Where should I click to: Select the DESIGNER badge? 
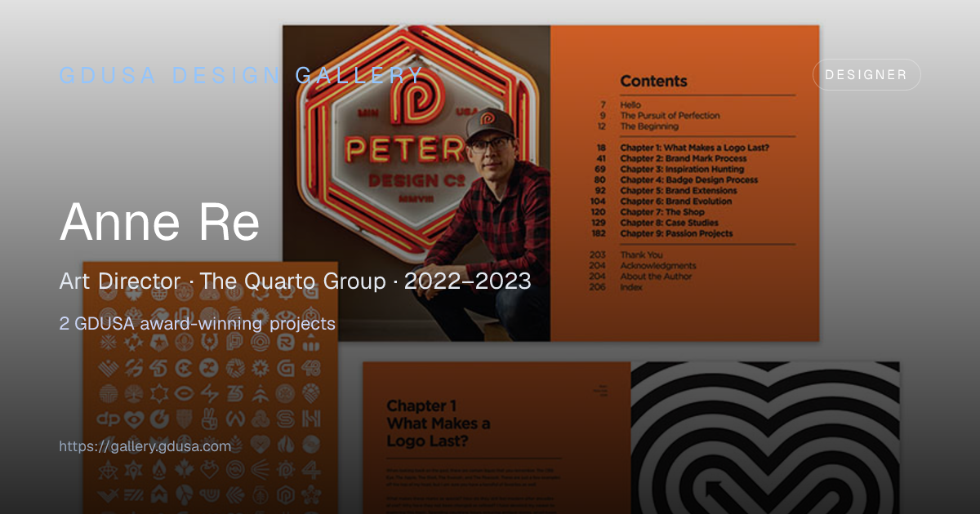[x=866, y=74]
